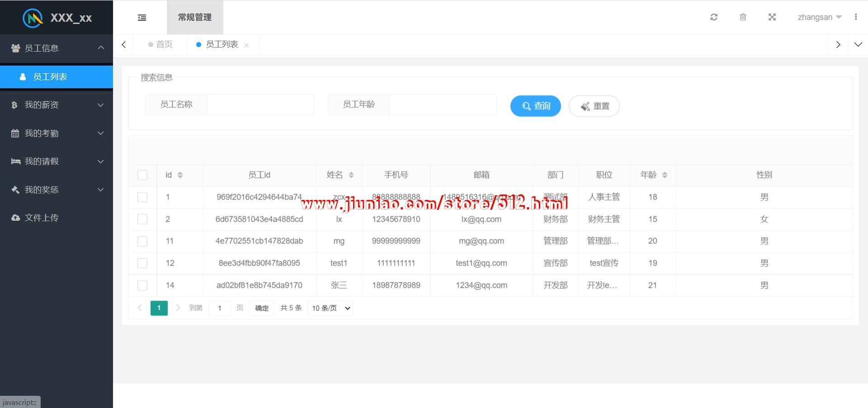This screenshot has height=408, width=868.
Task: Open 文件上传 in the sidebar
Action: point(42,218)
